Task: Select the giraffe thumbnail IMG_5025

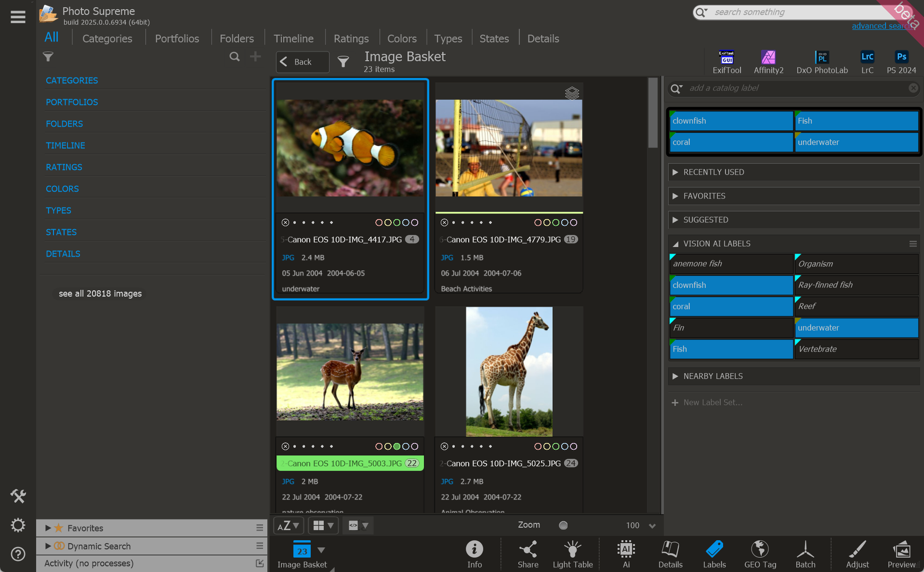Action: pyautogui.click(x=509, y=371)
